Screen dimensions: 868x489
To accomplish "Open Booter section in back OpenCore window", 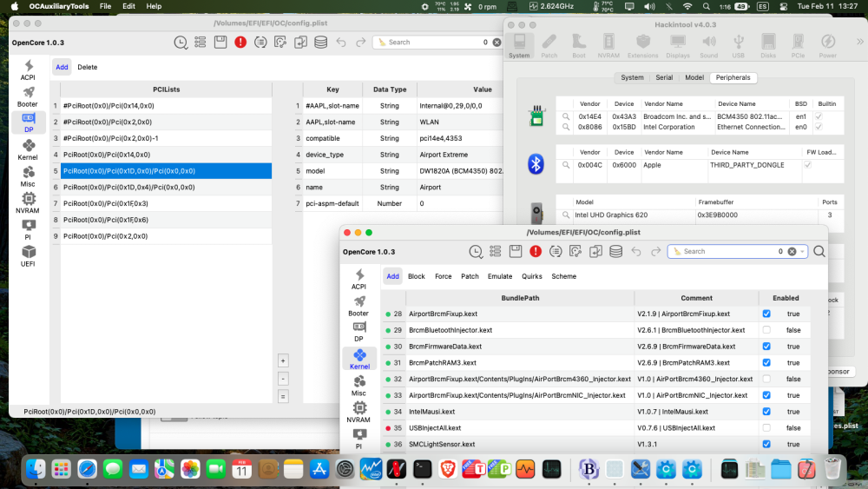I will tap(28, 96).
